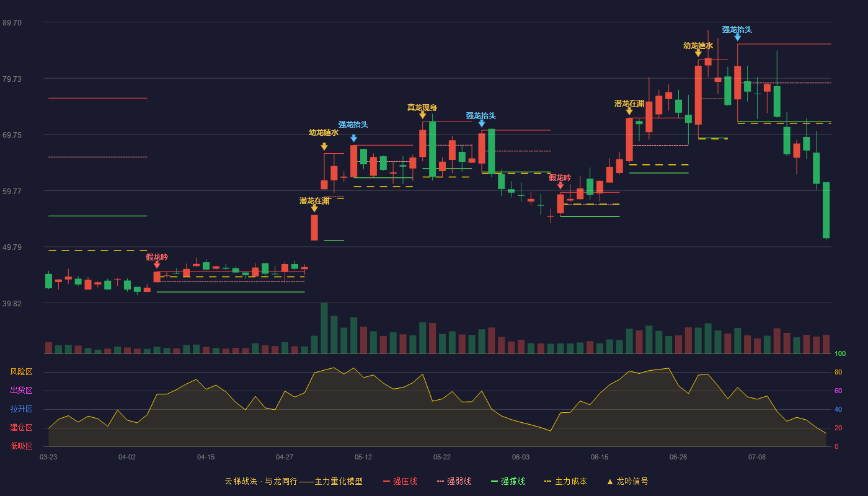Click the tallest green volume bar

click(324, 328)
